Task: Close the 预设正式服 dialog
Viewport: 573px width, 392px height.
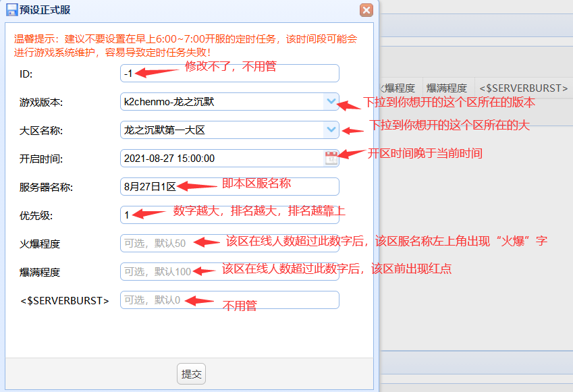Action: (366, 9)
